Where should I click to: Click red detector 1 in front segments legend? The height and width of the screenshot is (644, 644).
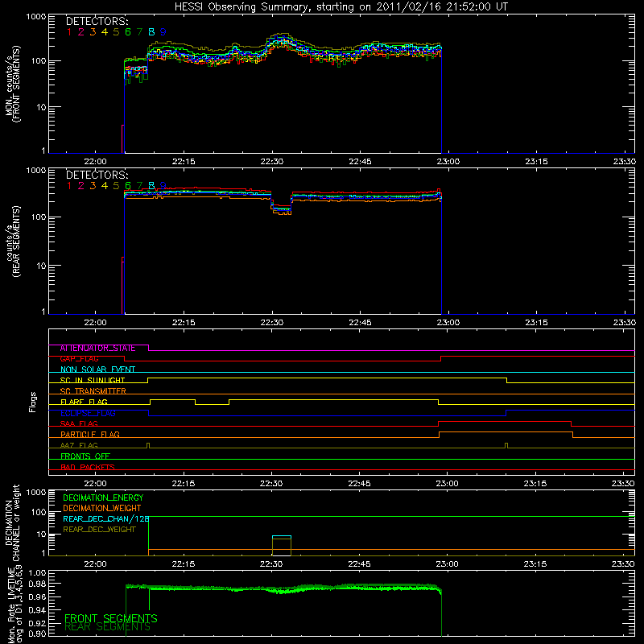click(x=69, y=31)
